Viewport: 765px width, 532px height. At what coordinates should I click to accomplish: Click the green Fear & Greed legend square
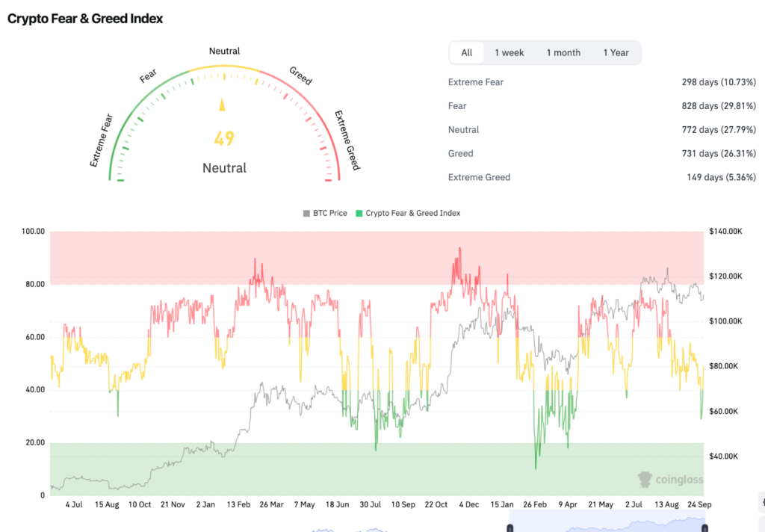pyautogui.click(x=359, y=214)
